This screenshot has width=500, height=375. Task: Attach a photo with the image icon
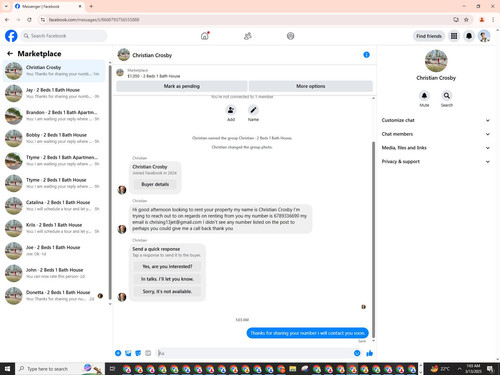pyautogui.click(x=128, y=353)
